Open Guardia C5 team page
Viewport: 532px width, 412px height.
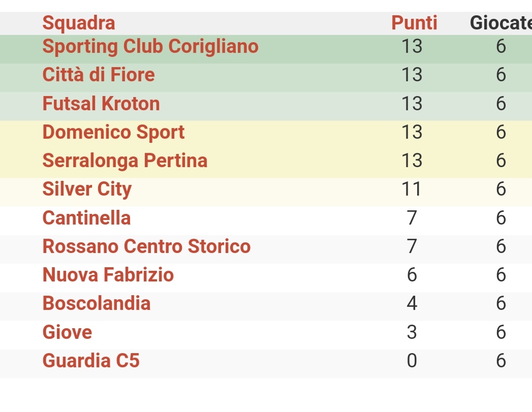click(x=91, y=361)
